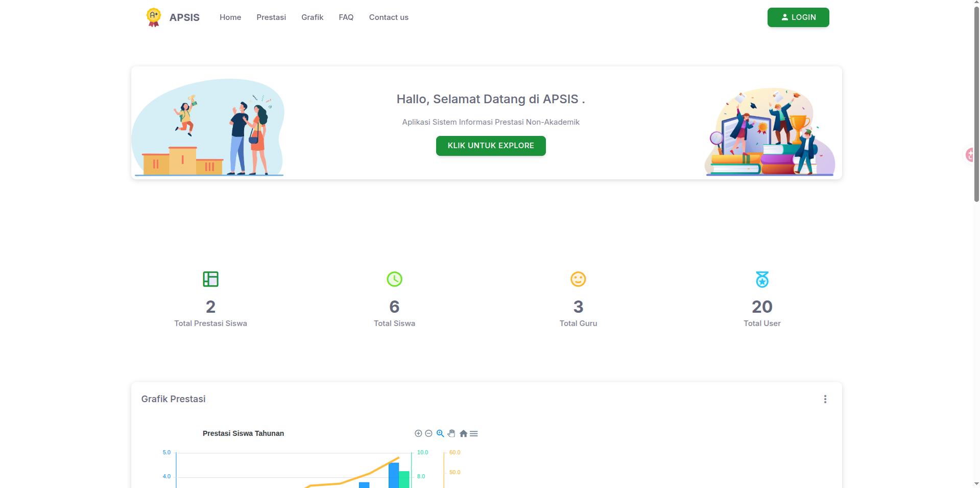
Task: Click the scrollbar down arrow
Action: [976, 483]
